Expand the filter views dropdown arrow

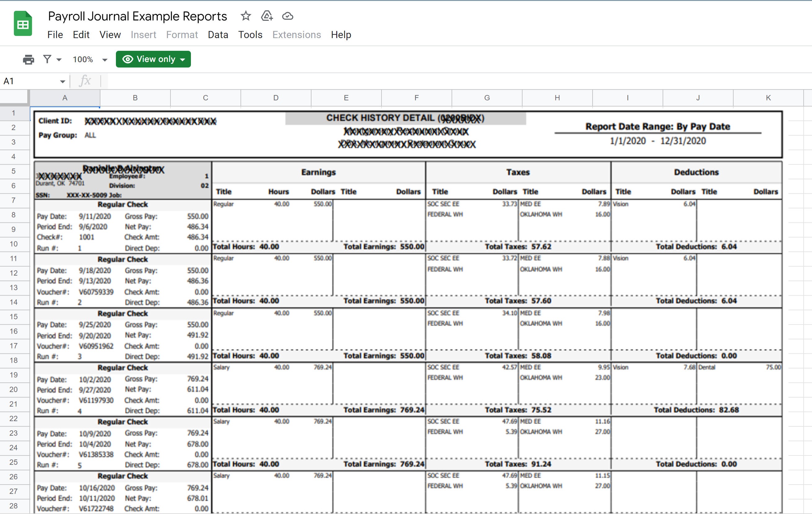(59, 60)
